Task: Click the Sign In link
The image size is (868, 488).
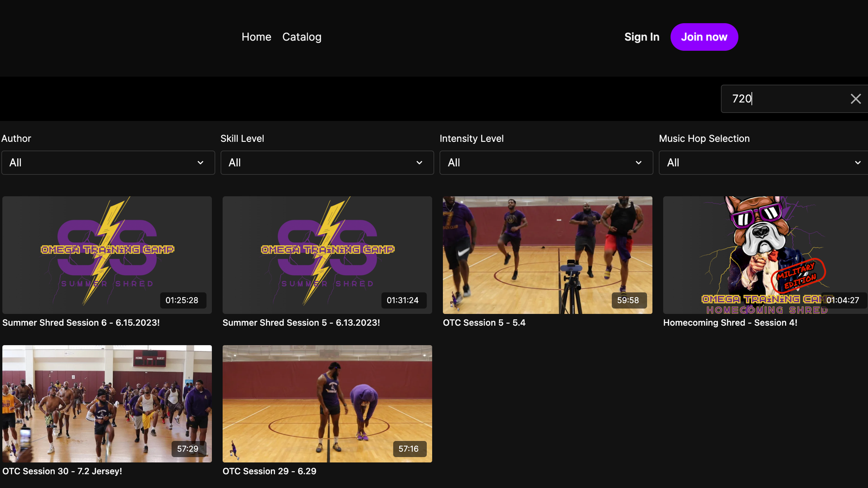Action: click(x=641, y=37)
